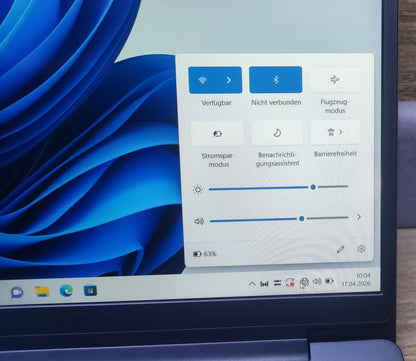Open Wi-Fi network list with chevron
This screenshot has width=416, height=361.
click(229, 80)
